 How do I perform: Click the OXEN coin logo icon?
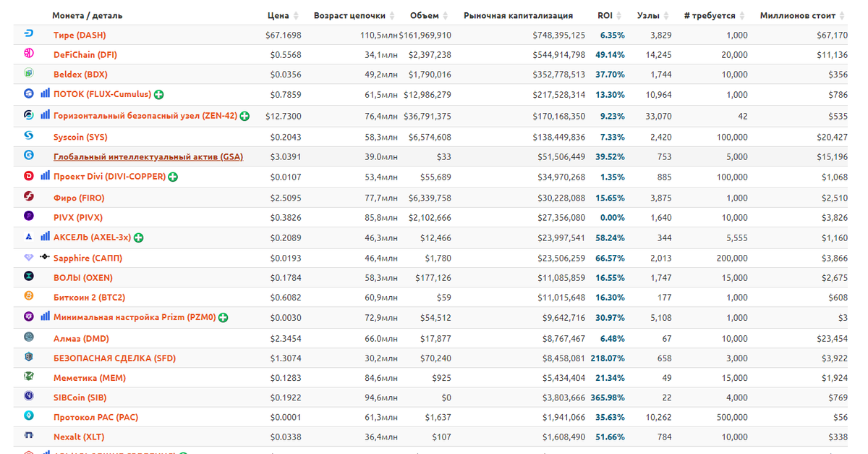pos(29,276)
